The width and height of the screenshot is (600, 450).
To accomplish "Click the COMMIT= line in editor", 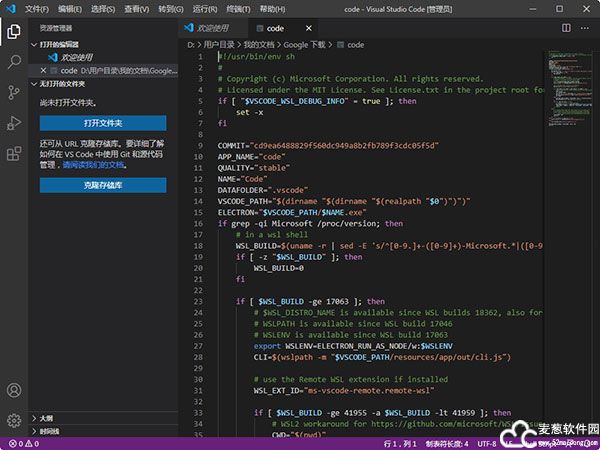I will [328, 146].
